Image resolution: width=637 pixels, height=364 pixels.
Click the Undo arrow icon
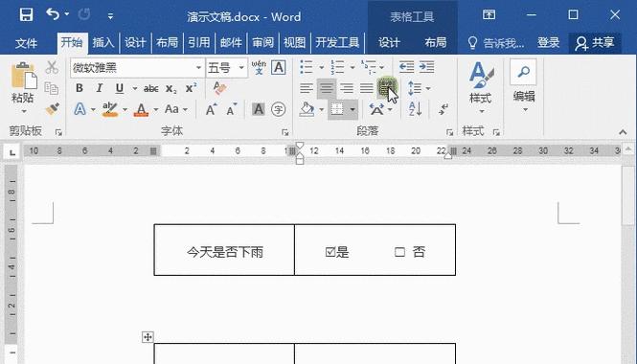(x=53, y=14)
